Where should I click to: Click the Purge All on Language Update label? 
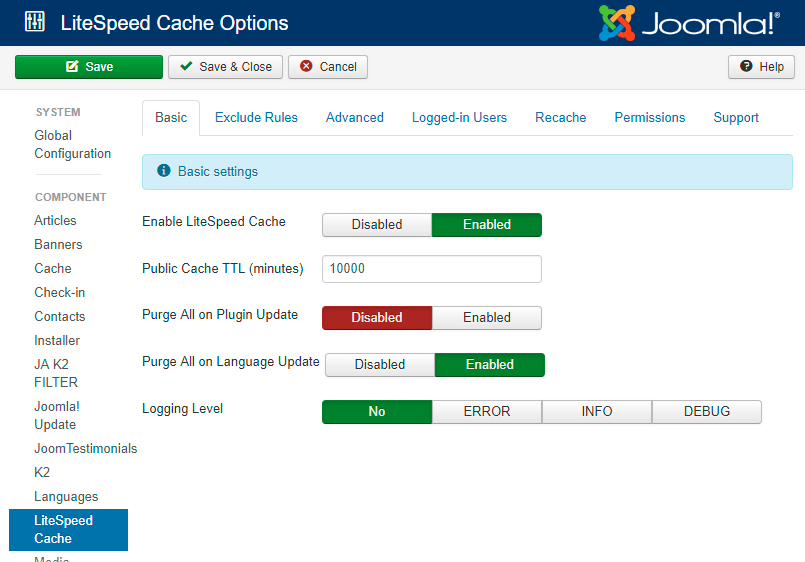click(231, 362)
